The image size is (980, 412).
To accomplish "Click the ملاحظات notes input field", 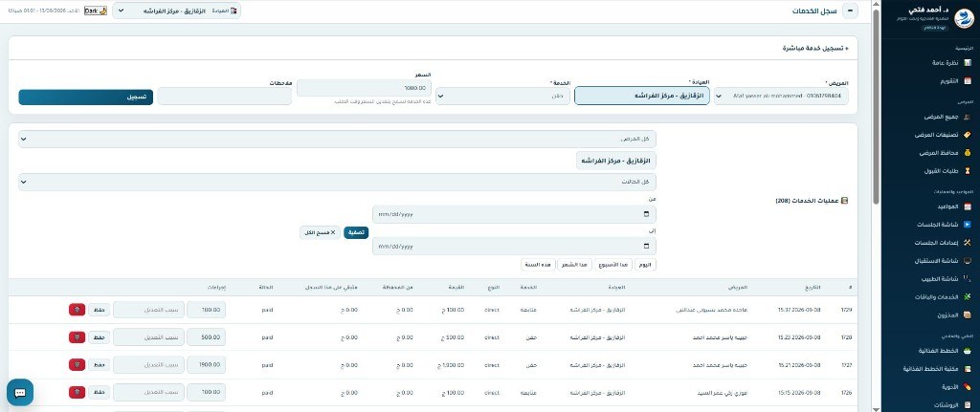I will [224, 97].
